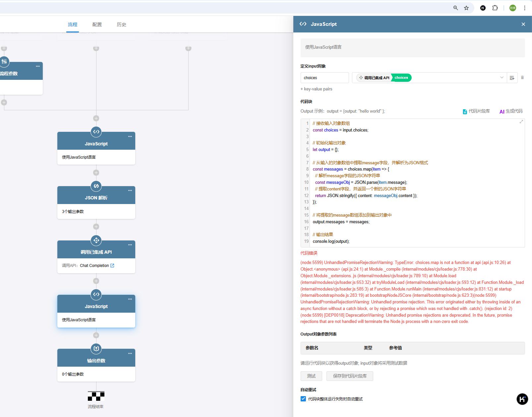Expand the code editor to fullscreen

(x=521, y=122)
